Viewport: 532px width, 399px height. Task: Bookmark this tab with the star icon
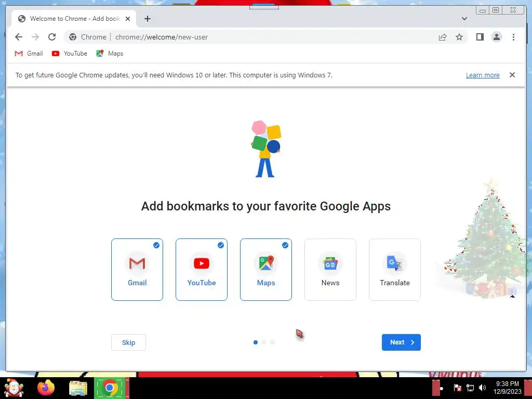click(x=459, y=37)
